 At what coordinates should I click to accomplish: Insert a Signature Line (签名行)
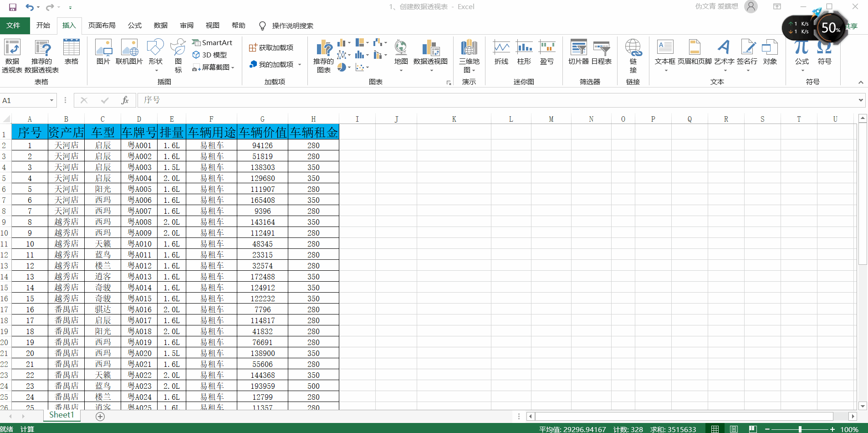click(747, 56)
